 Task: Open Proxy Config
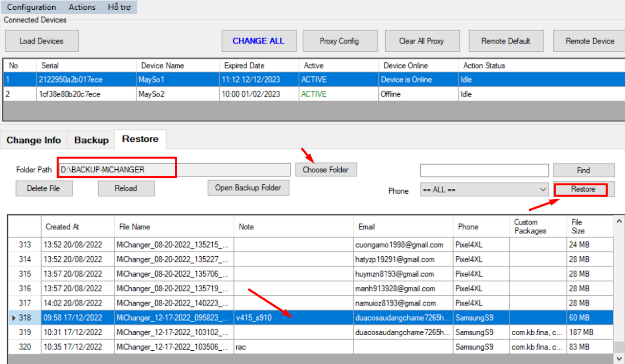[x=339, y=41]
